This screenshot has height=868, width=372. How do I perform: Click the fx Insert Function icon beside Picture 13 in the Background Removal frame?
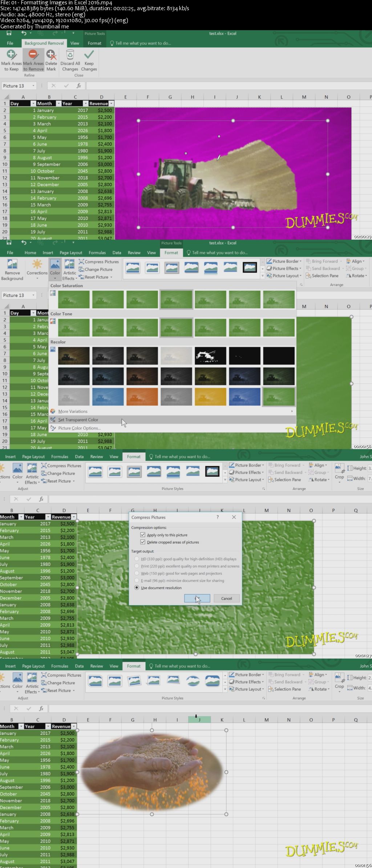coord(79,86)
